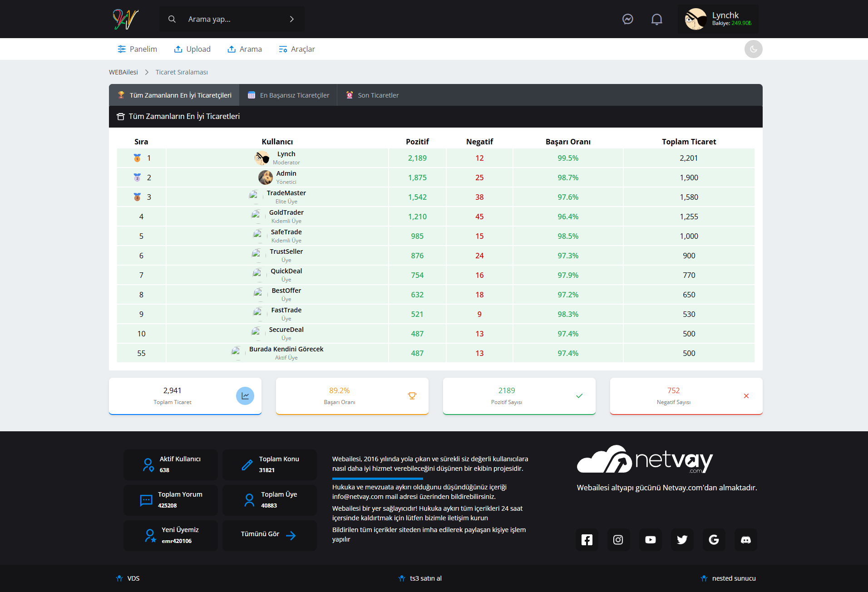Image resolution: width=868 pixels, height=592 pixels.
Task: Submit search with the arrow icon
Action: 292,19
